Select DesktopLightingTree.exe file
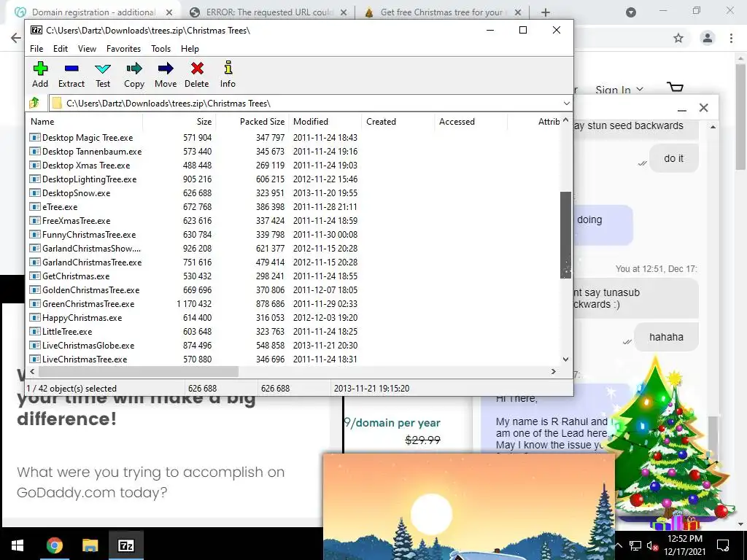The width and height of the screenshot is (747, 560). pos(90,179)
